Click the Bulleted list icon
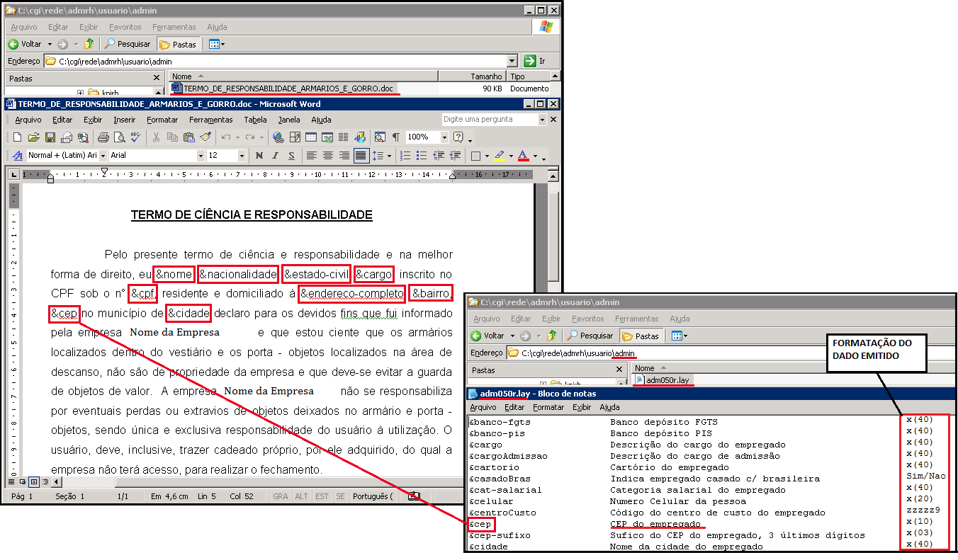 click(422, 156)
